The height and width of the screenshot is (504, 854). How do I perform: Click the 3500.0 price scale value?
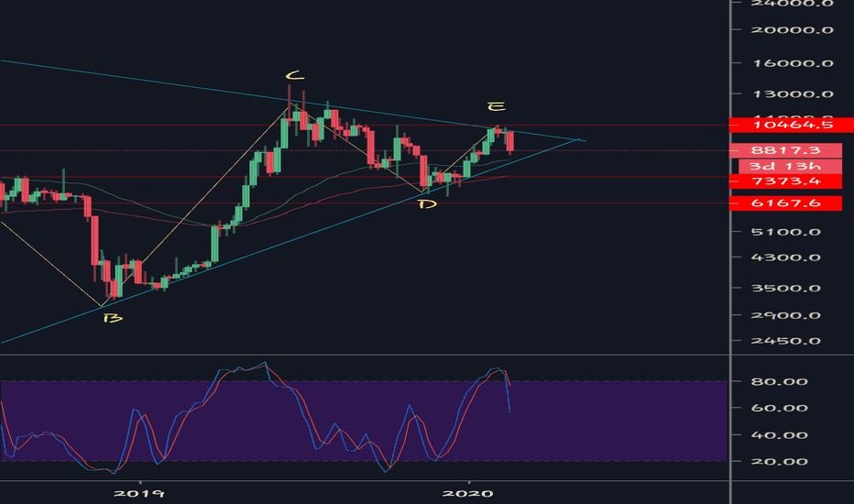click(786, 289)
